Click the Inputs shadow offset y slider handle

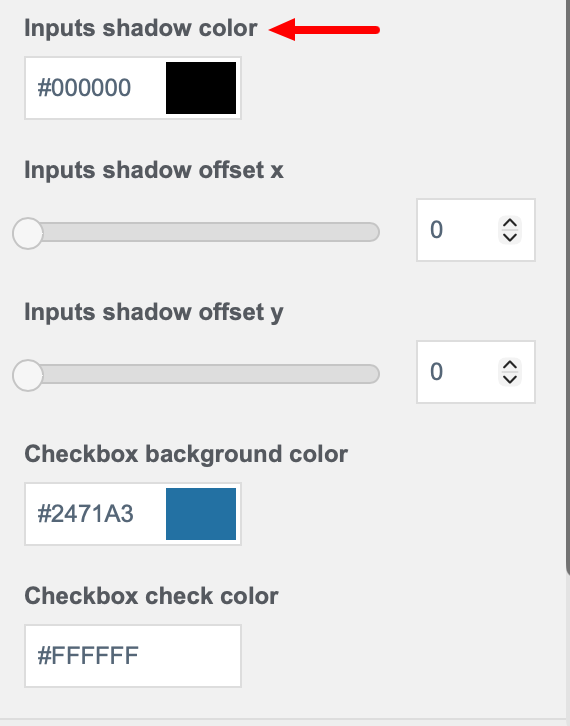click(x=28, y=376)
